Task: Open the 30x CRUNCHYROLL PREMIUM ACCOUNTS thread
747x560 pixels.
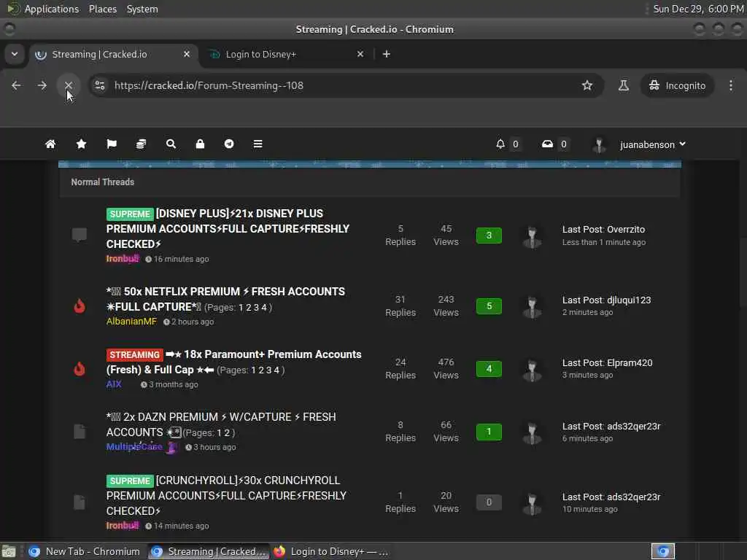Action: click(x=226, y=495)
